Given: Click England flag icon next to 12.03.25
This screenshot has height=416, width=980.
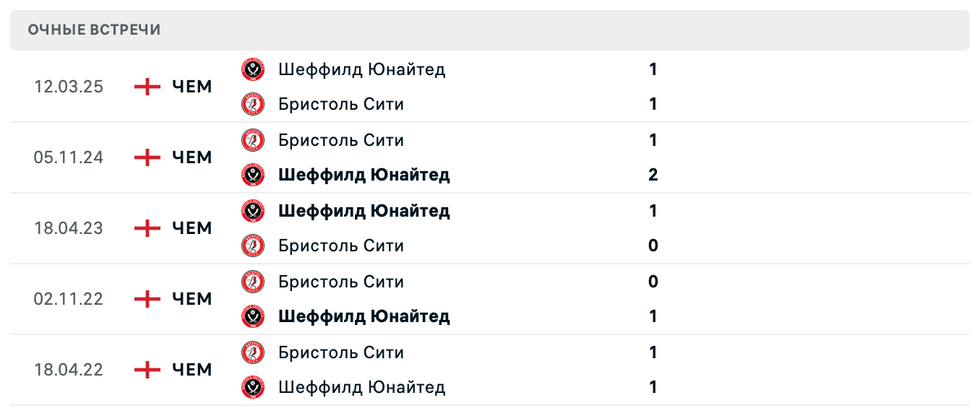Looking at the screenshot, I should tap(147, 87).
